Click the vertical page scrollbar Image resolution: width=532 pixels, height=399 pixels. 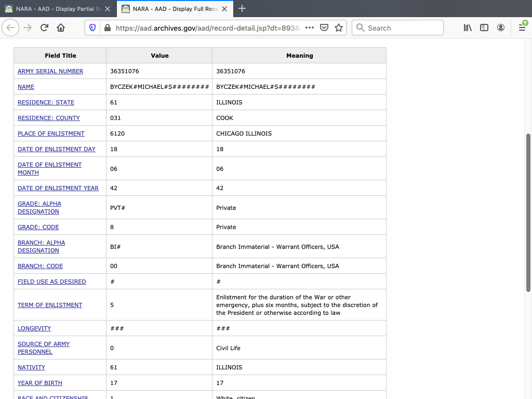529,212
